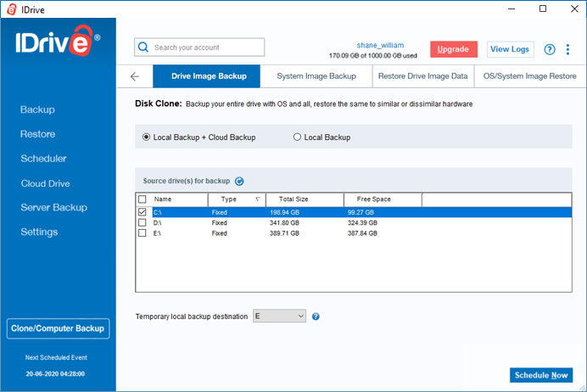Screen dimensions: 587x392
Task: Close the IDrive window
Action: pos(574,8)
